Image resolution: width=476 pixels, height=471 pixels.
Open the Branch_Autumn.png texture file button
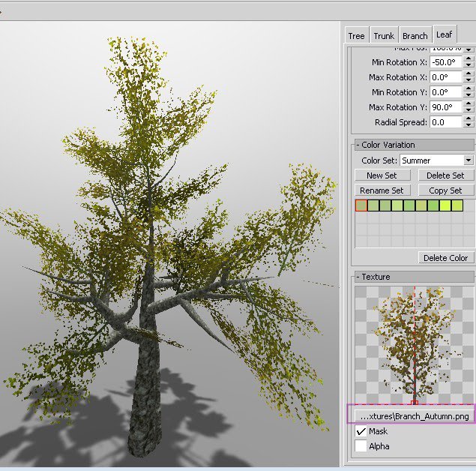pos(414,416)
